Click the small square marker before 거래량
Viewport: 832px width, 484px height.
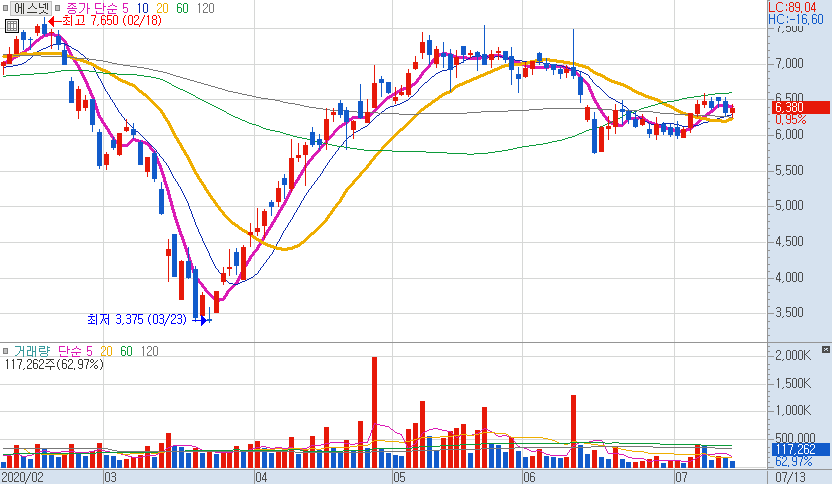(5, 351)
